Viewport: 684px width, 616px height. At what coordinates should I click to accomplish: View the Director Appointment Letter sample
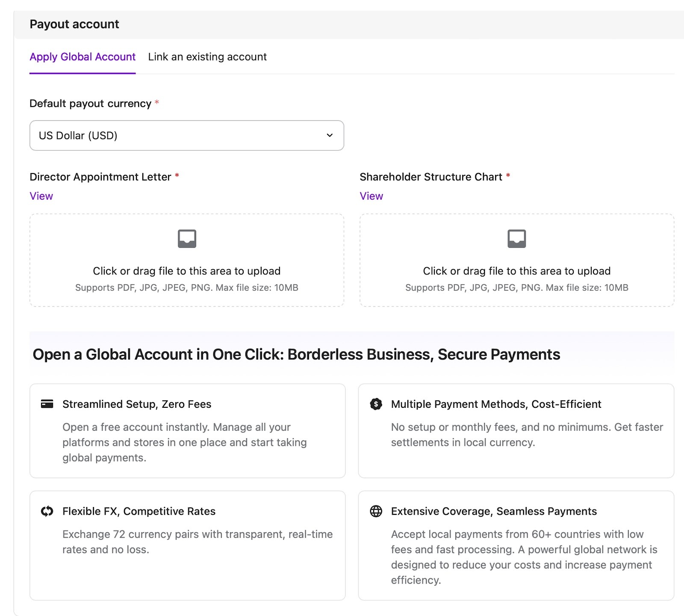[41, 196]
